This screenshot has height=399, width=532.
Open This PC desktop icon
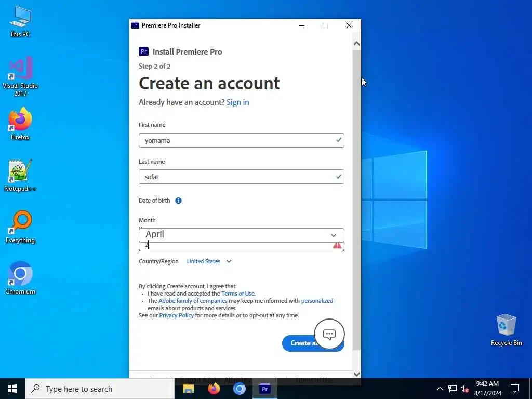20,21
